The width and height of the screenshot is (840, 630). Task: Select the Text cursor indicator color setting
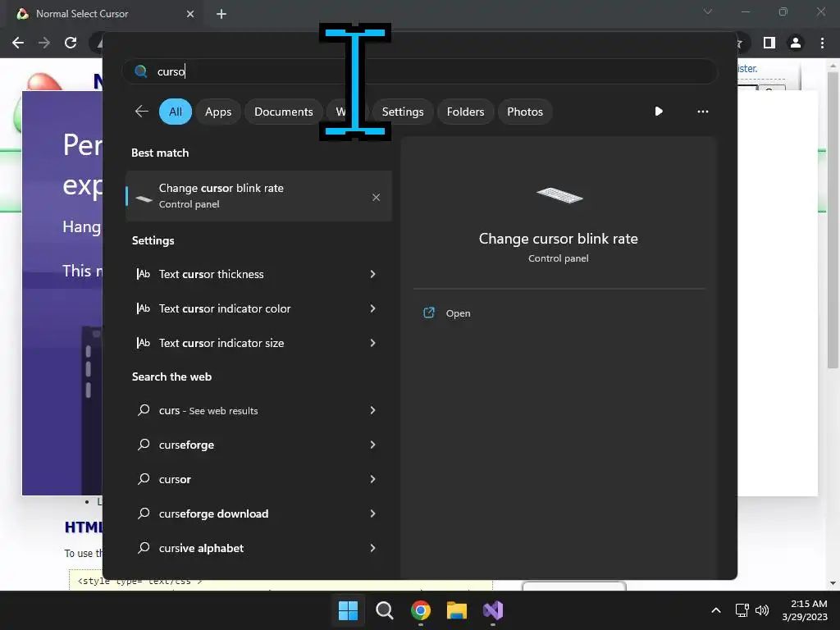pos(258,308)
